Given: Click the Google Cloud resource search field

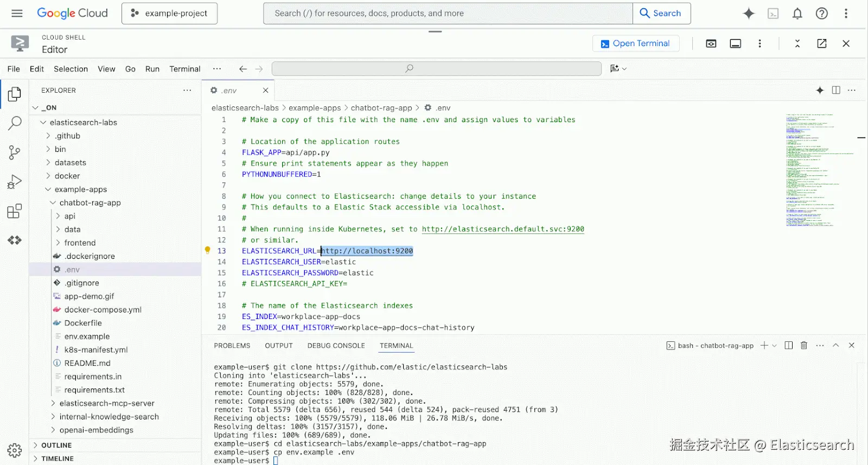Looking at the screenshot, I should tap(448, 14).
